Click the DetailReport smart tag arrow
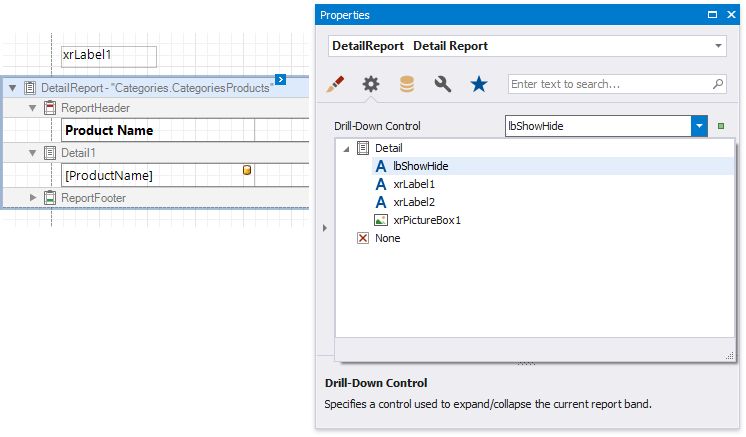 click(x=281, y=79)
